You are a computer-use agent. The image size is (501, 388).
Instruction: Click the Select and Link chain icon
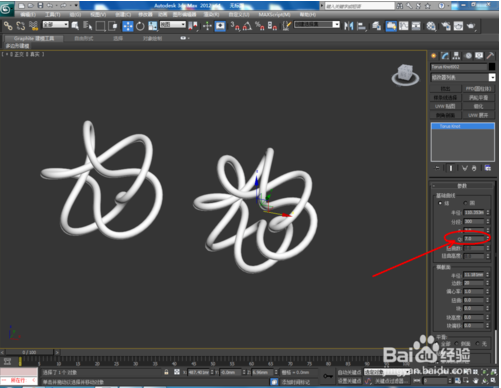(x=8, y=26)
